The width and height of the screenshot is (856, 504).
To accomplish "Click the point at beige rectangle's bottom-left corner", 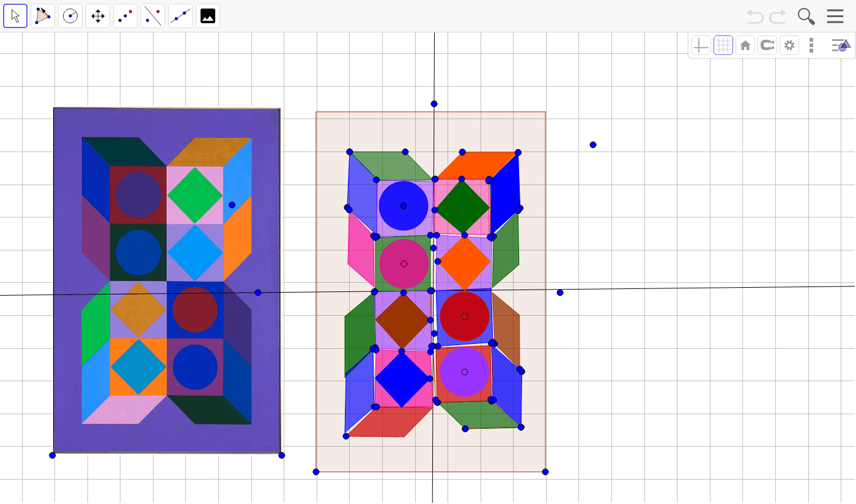I will point(316,472).
